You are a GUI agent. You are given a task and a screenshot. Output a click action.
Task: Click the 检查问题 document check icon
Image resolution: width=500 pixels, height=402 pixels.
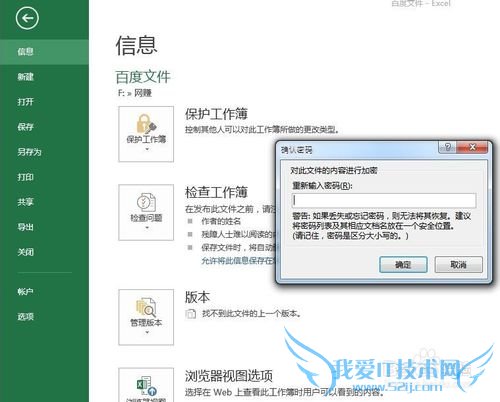tap(146, 202)
